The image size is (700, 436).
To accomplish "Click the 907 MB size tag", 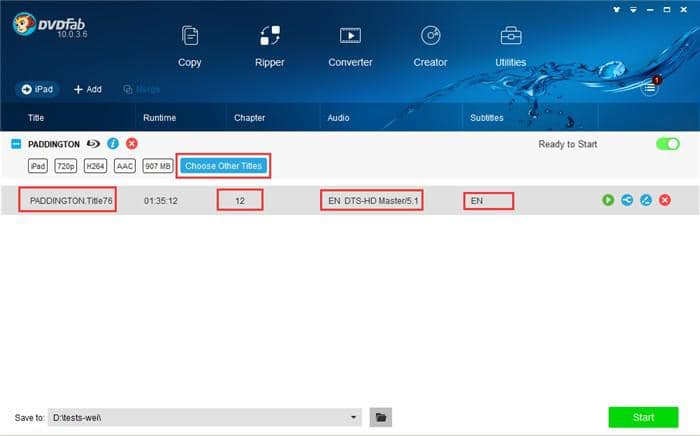I will click(x=158, y=166).
